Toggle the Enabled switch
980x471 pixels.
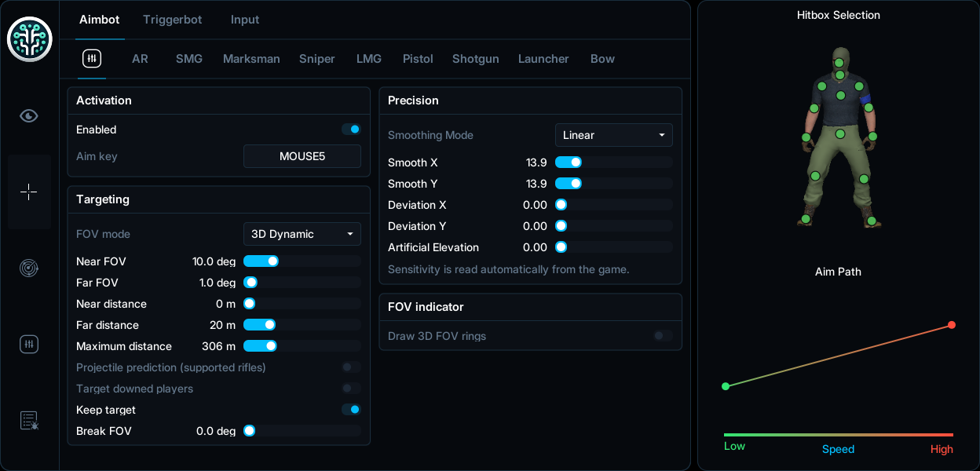pyautogui.click(x=351, y=130)
